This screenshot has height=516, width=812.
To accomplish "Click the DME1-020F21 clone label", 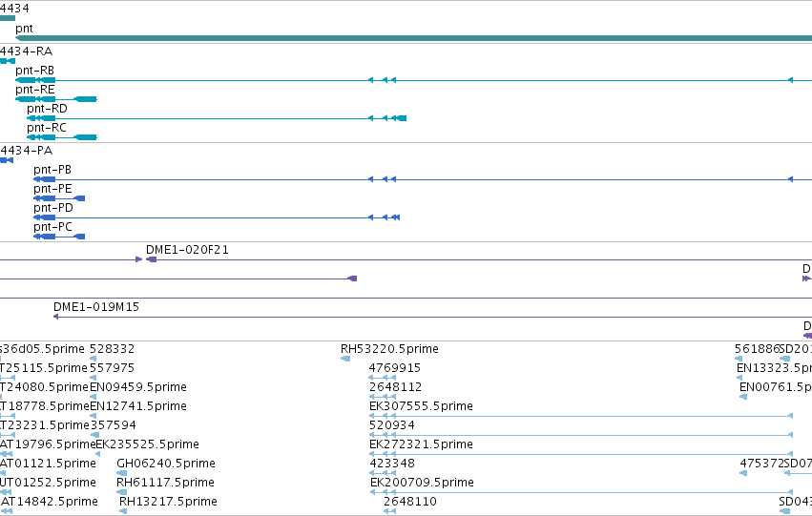I will click(x=187, y=250).
